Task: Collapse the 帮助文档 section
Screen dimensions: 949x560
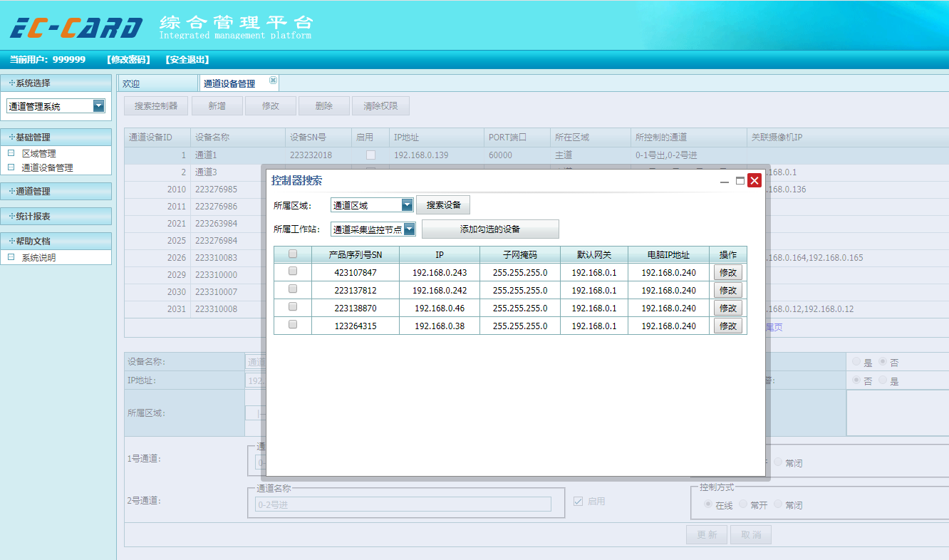Action: 56,241
